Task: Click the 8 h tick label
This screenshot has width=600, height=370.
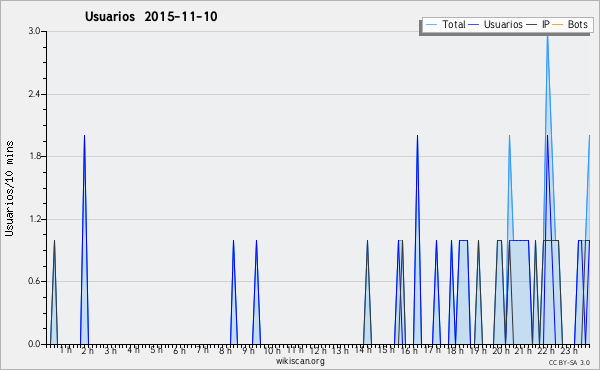Action: 225,350
